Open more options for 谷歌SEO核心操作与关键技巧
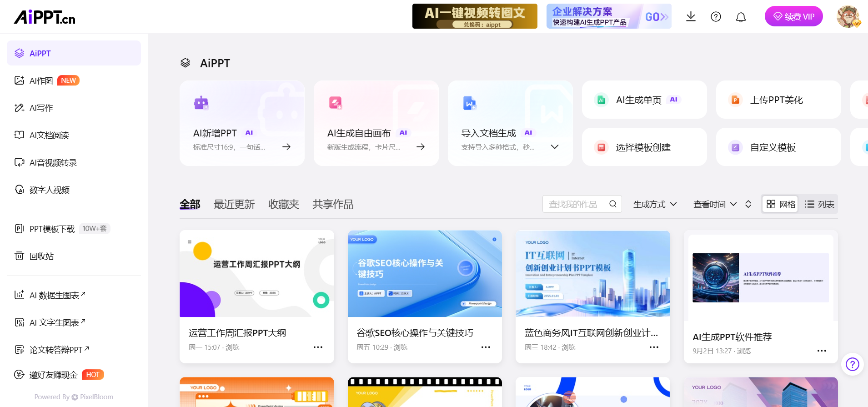This screenshot has width=868, height=407. click(x=486, y=347)
